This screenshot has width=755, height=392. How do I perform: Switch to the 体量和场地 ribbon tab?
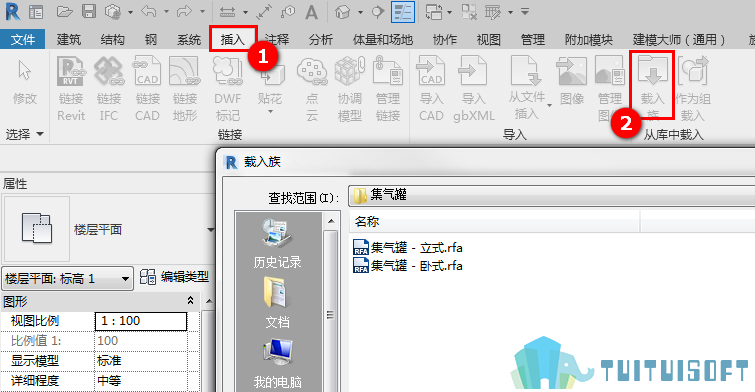(x=383, y=39)
